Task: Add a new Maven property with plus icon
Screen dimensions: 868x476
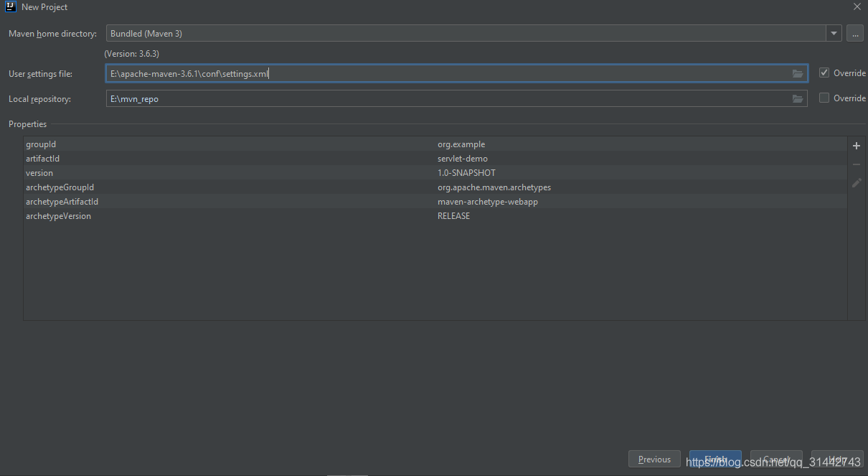Action: click(x=857, y=146)
